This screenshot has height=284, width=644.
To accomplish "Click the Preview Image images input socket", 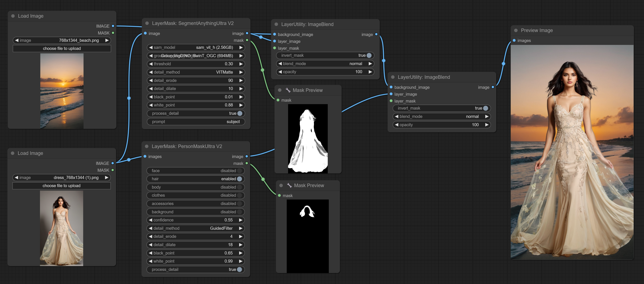I will tap(514, 40).
